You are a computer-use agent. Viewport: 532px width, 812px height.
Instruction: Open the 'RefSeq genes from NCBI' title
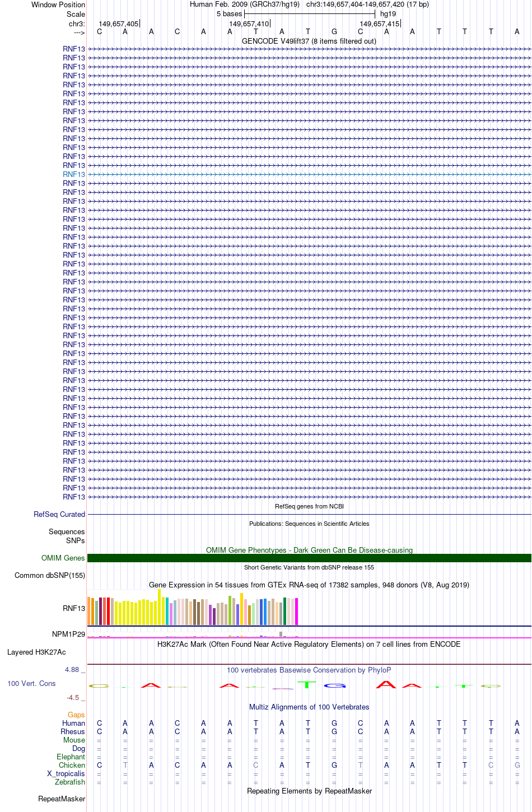click(309, 506)
